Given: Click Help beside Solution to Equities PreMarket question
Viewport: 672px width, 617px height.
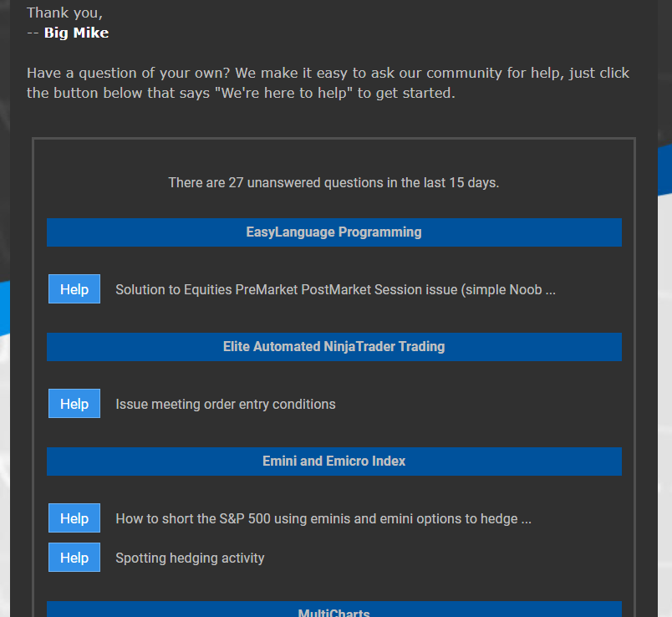Looking at the screenshot, I should tap(74, 289).
